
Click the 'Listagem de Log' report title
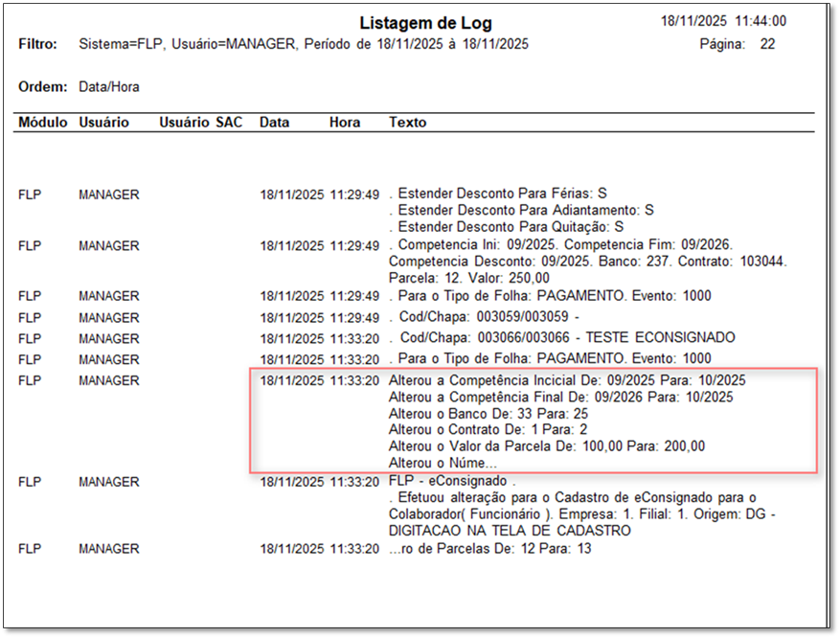pos(425,23)
